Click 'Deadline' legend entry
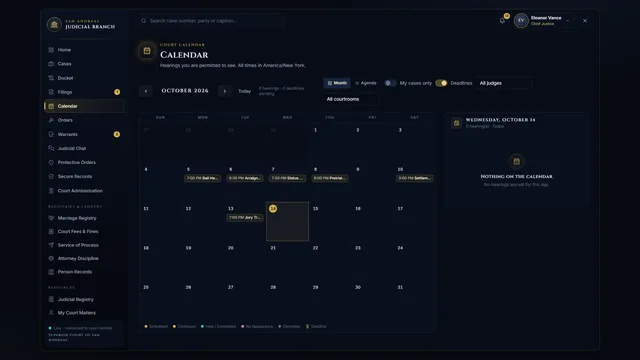Screen dimensions: 640x360 [316, 327]
